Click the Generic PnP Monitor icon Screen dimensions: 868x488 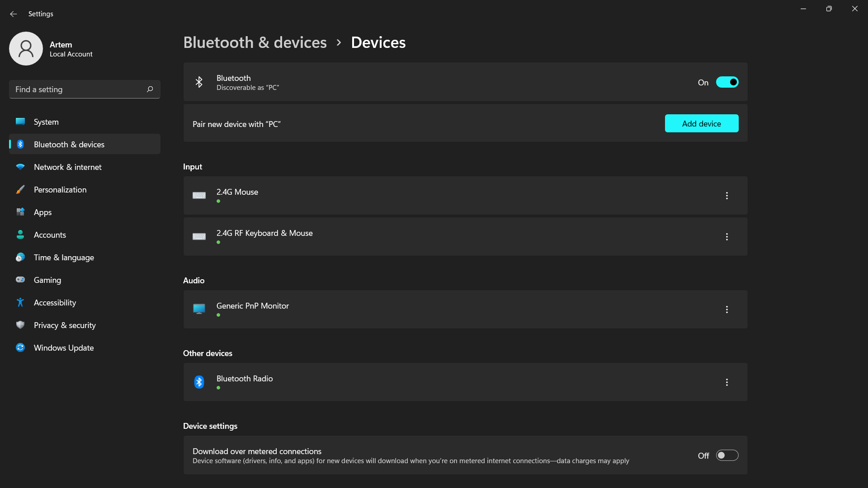click(199, 309)
